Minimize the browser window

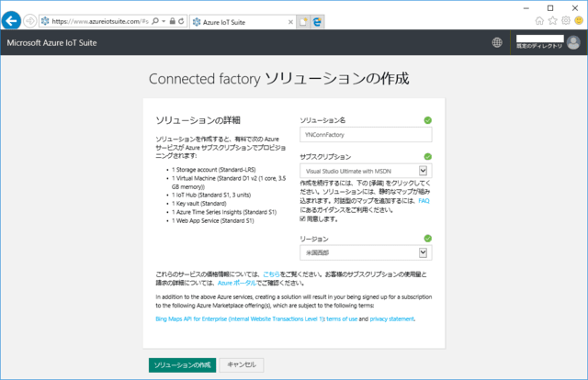526,8
